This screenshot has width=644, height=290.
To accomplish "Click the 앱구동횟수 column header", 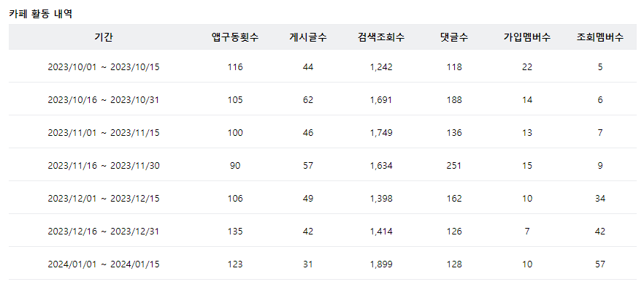I will pyautogui.click(x=235, y=37).
